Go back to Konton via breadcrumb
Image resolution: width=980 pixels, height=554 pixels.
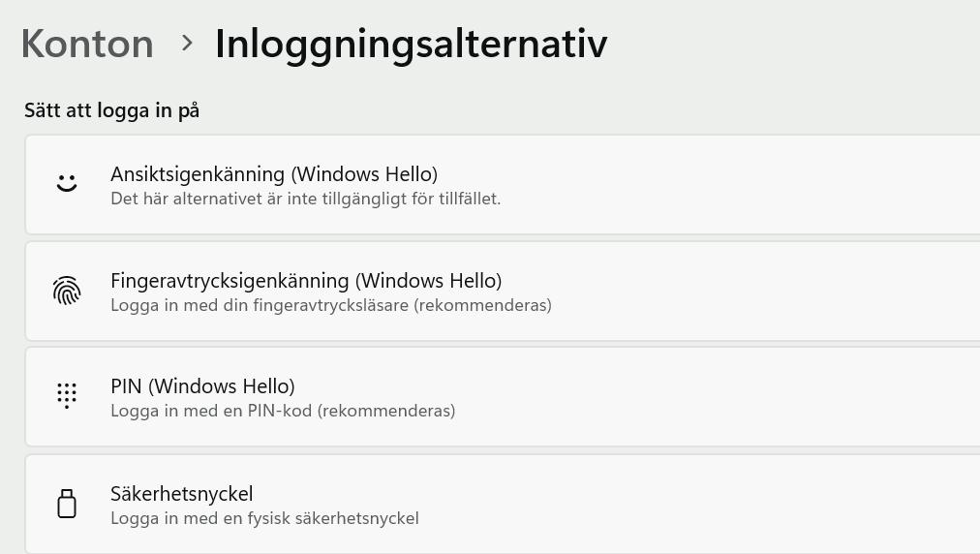(87, 44)
